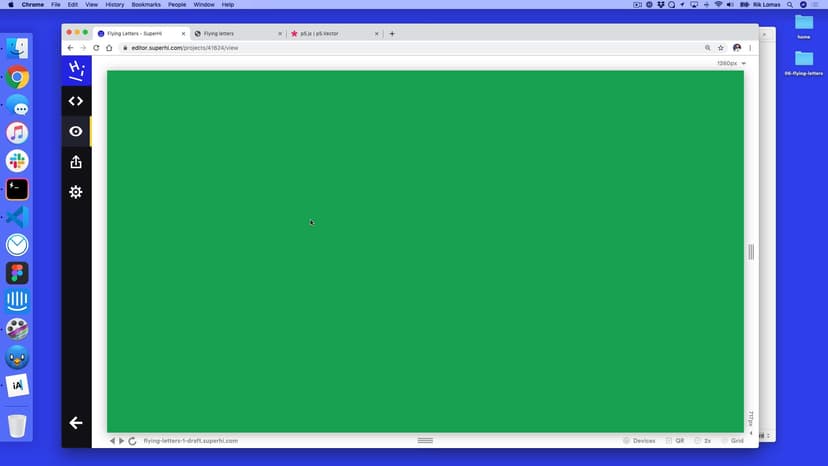Open the Bookmarks menu in menu bar
Viewport: 828px width, 466px height.
tap(145, 5)
